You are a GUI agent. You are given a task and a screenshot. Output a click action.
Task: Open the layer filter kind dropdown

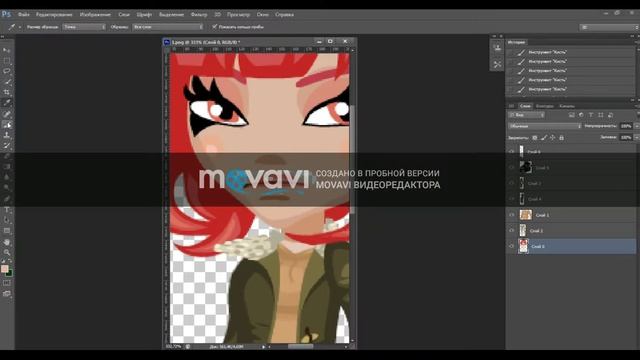pyautogui.click(x=527, y=115)
